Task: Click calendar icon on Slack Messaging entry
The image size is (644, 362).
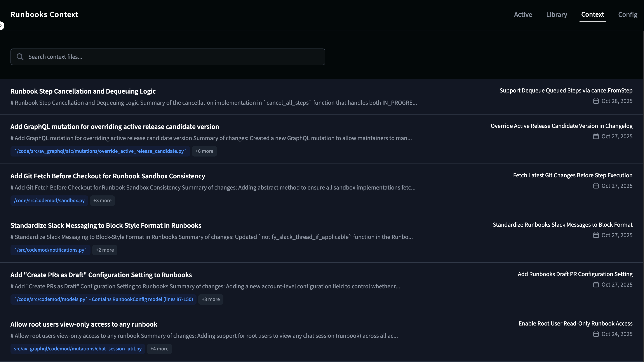Action: pyautogui.click(x=596, y=235)
